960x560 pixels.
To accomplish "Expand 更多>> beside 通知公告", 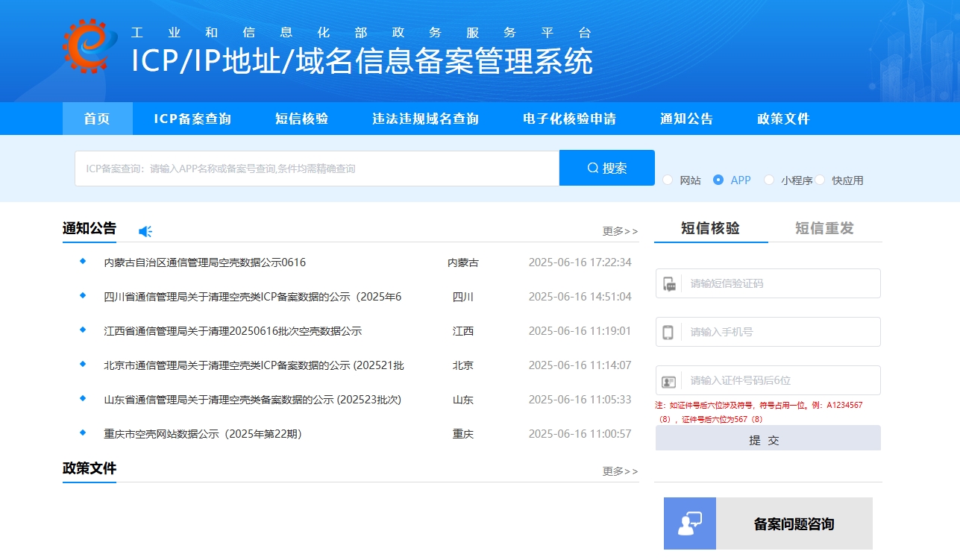I will click(x=620, y=231).
